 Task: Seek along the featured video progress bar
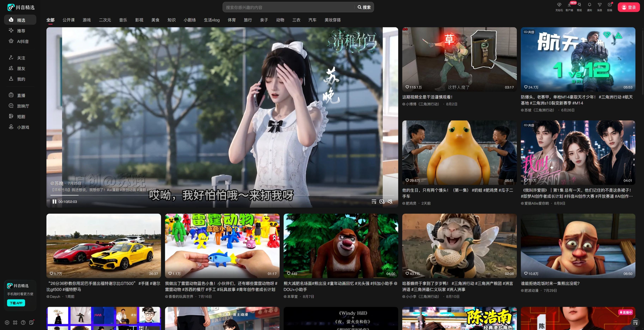222,195
